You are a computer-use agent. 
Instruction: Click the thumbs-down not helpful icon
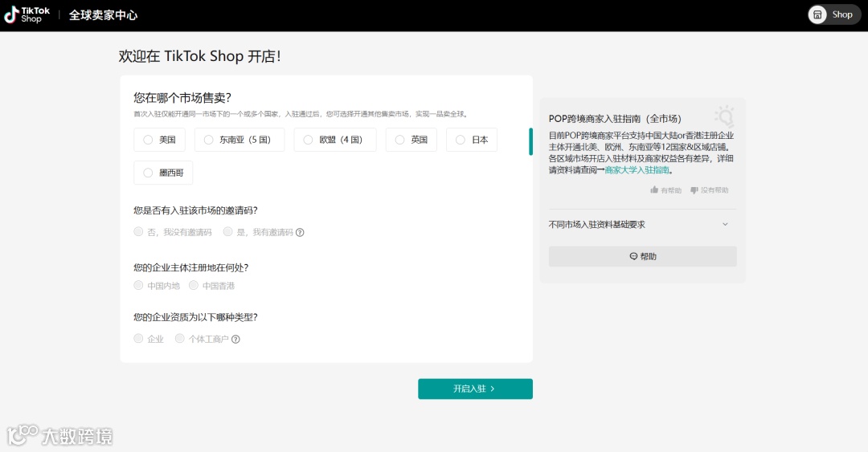click(x=694, y=189)
